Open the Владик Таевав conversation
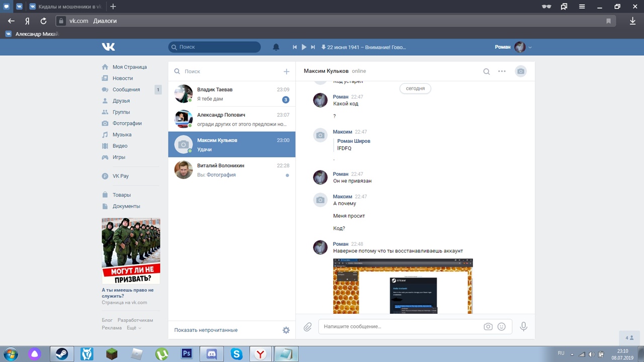644x362 pixels. pyautogui.click(x=231, y=94)
